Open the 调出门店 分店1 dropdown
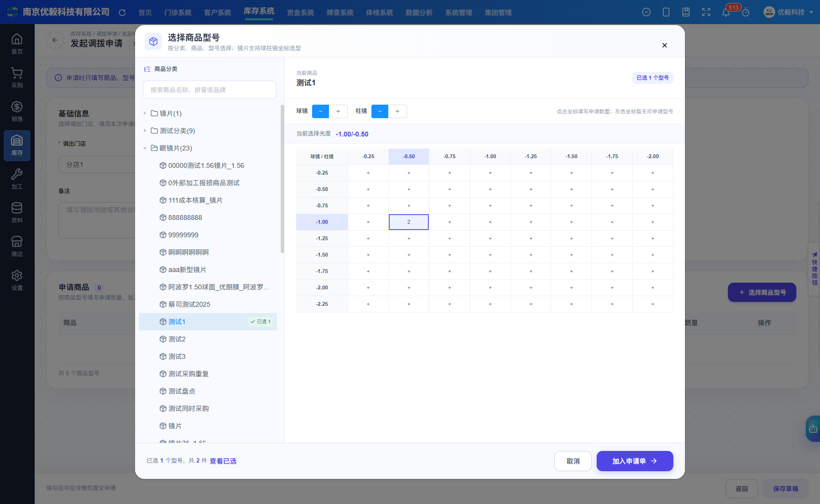 tap(96, 164)
